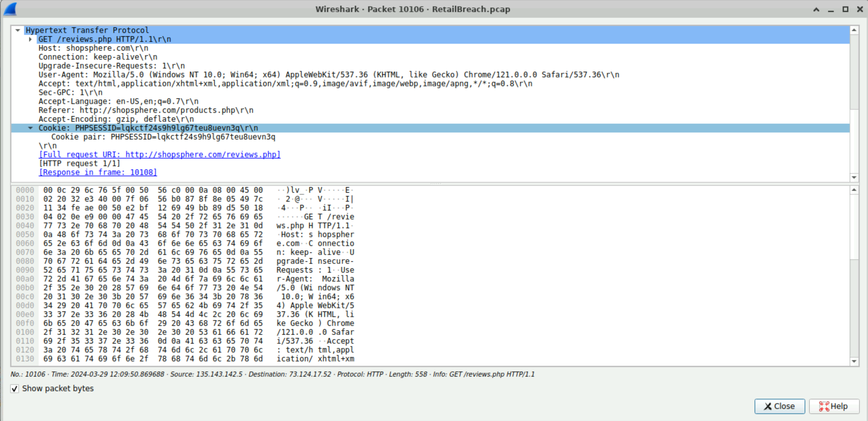The height and width of the screenshot is (421, 868).
Task: Click the hex bytes pane scrollbar thumb
Action: click(x=854, y=227)
